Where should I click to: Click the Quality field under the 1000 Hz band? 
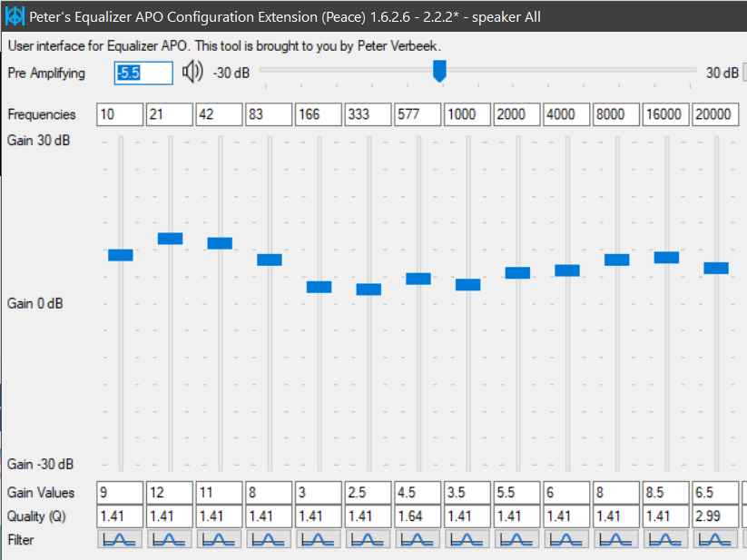point(467,516)
